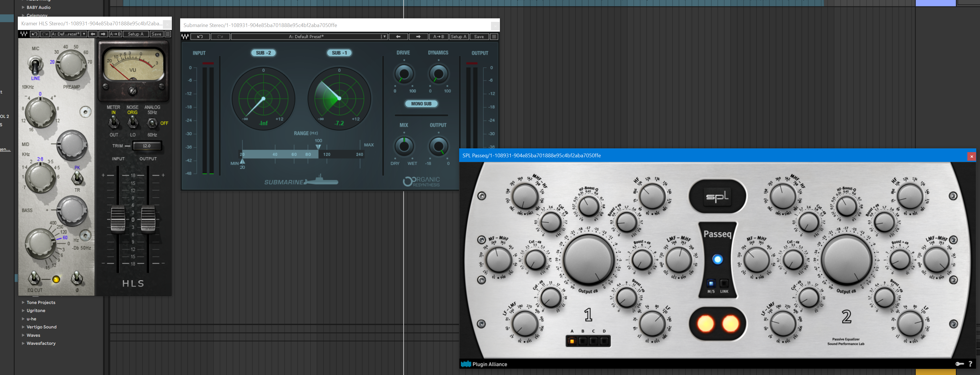Select the SUB -2 tab in Submarine

point(263,53)
